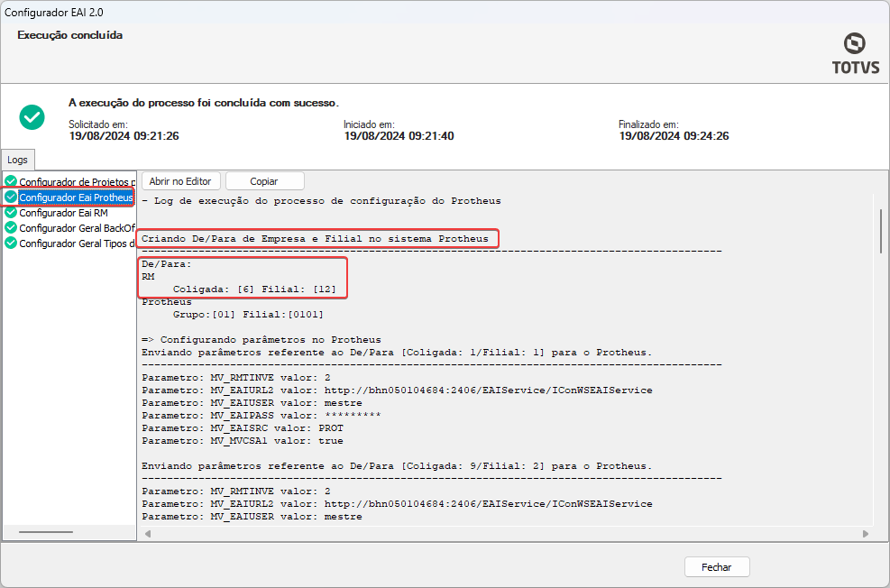The height and width of the screenshot is (588, 890).
Task: Click the 'Finalizado em' date 19/08/2024 09:24:26
Action: [x=674, y=136]
